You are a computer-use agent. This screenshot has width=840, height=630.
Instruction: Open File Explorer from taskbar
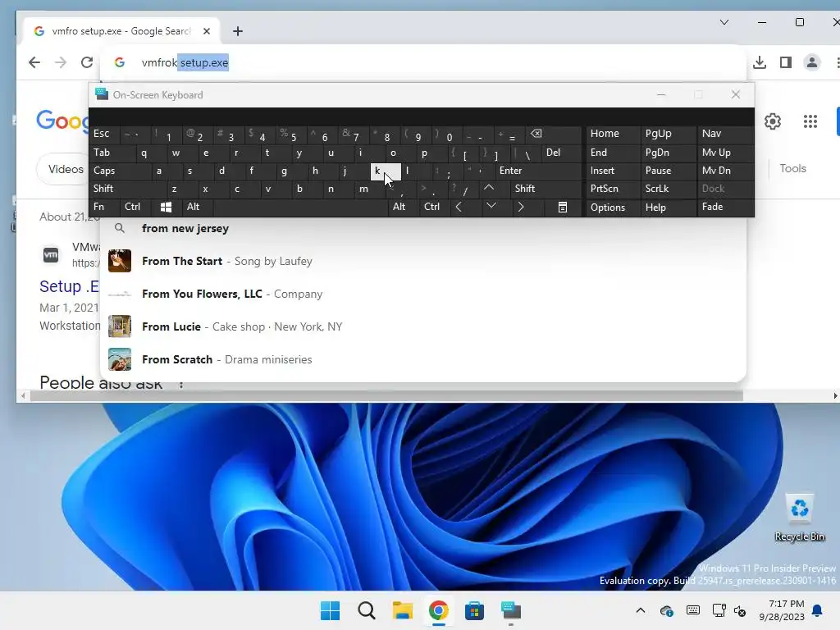(402, 610)
